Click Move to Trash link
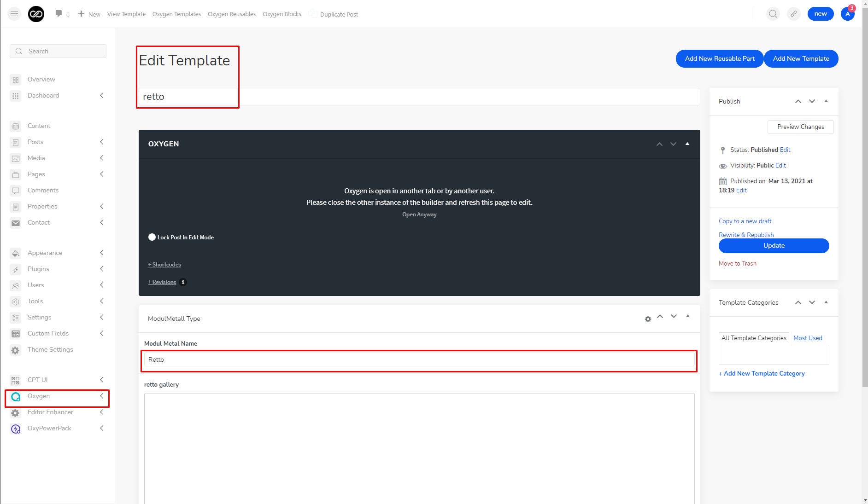868x504 pixels. pyautogui.click(x=738, y=263)
